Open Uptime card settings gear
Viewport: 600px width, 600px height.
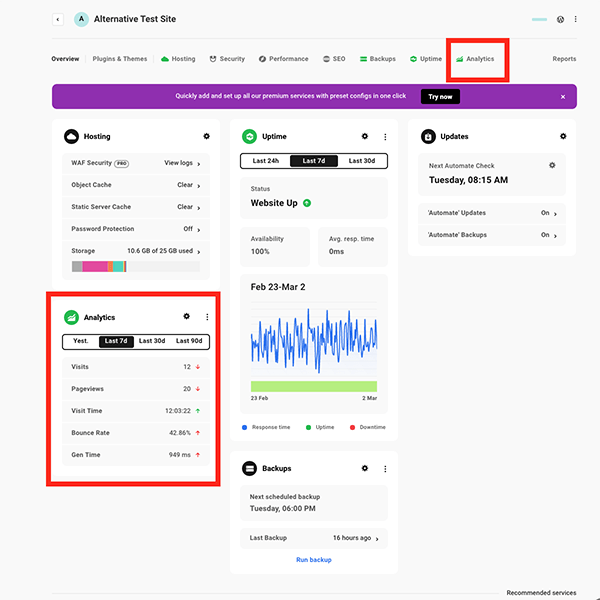coord(365,136)
